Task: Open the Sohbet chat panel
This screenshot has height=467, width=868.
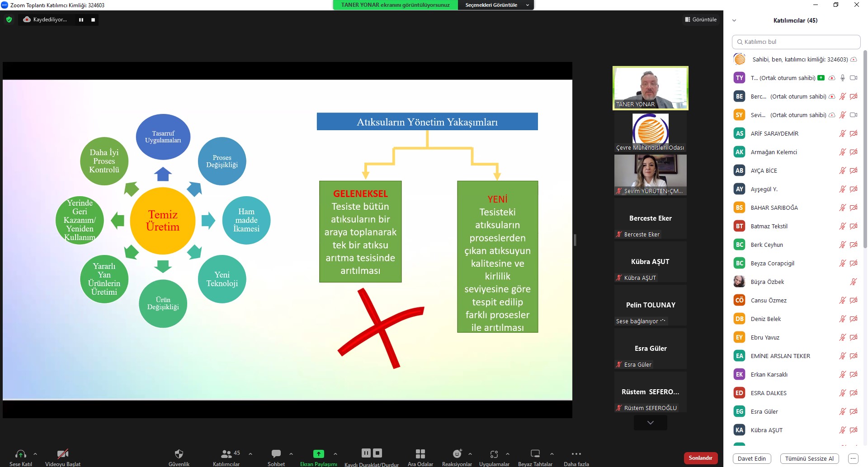Action: click(x=276, y=454)
